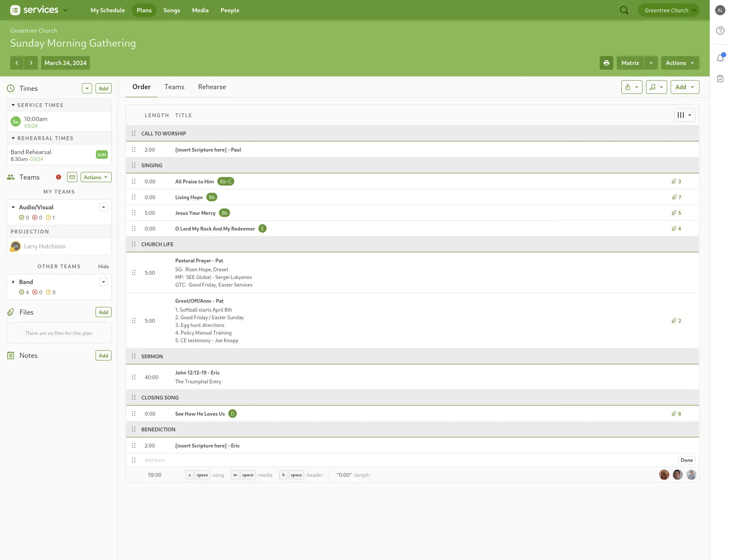Collapse the Audio/Visual team
This screenshot has width=730, height=560.
[x=13, y=207]
